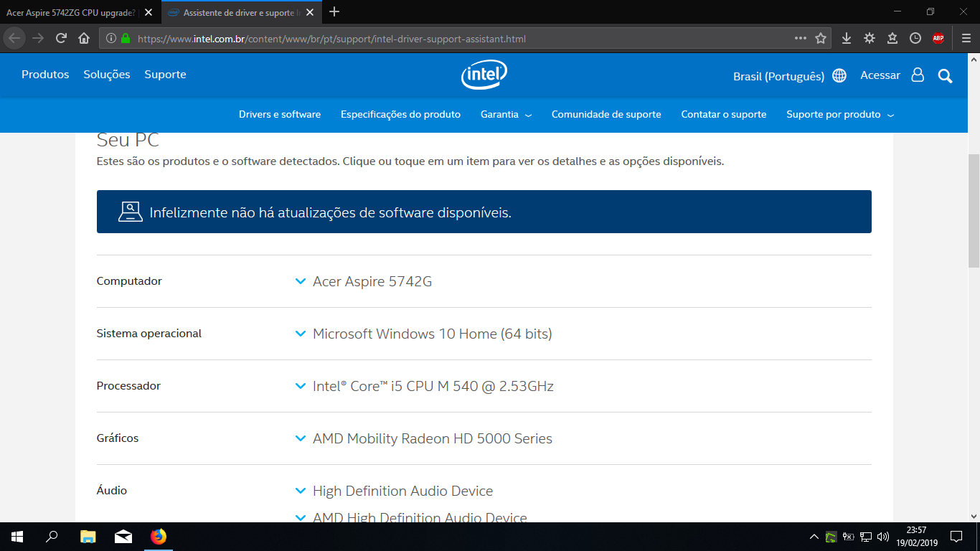Click the Acessar sign-in link
The image size is (980, 551).
click(x=880, y=75)
